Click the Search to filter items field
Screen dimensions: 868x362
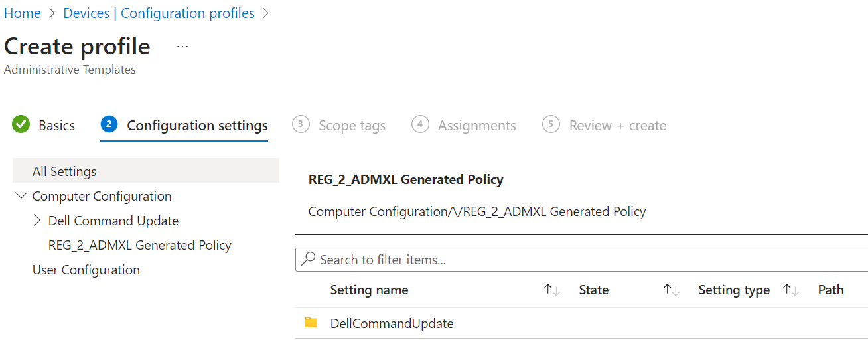click(x=581, y=260)
